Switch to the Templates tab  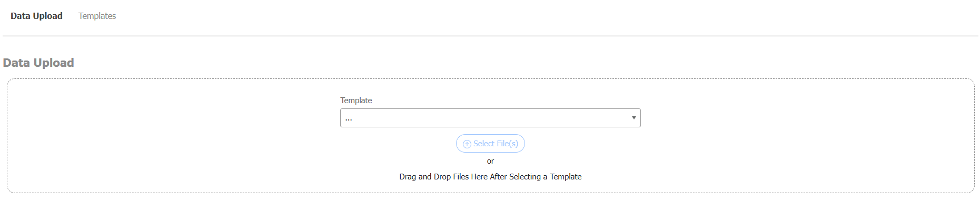97,16
